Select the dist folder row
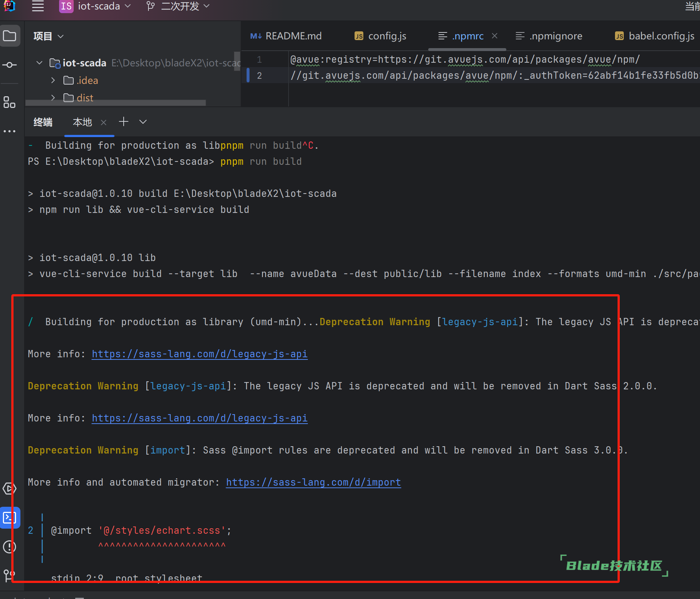Viewport: 700px width, 599px height. pyautogui.click(x=133, y=98)
